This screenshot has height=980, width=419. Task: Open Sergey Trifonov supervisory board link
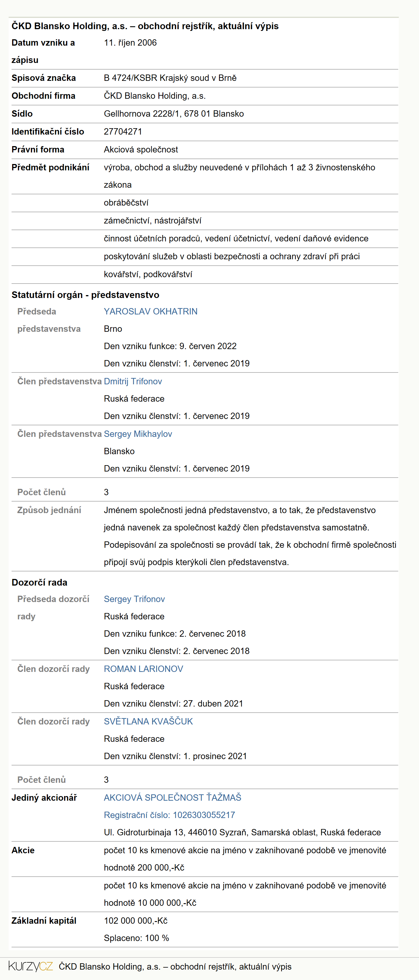coord(134,599)
